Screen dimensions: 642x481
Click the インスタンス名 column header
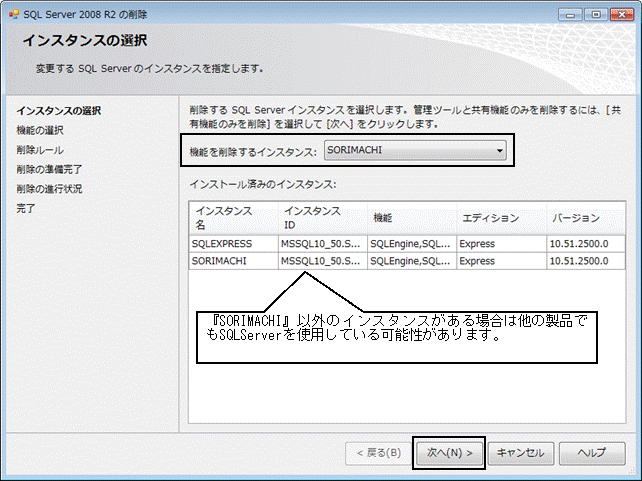point(234,218)
